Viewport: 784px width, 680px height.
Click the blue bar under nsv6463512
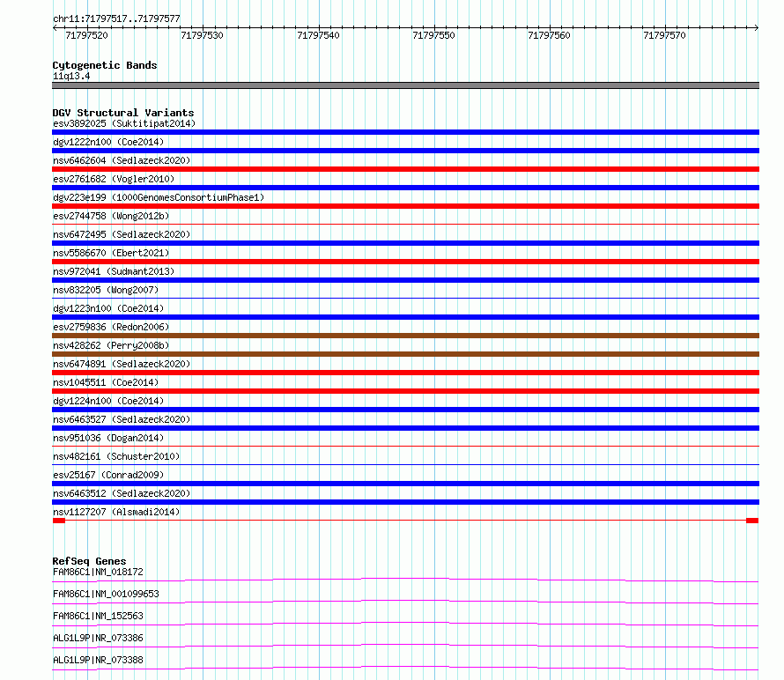tap(405, 502)
